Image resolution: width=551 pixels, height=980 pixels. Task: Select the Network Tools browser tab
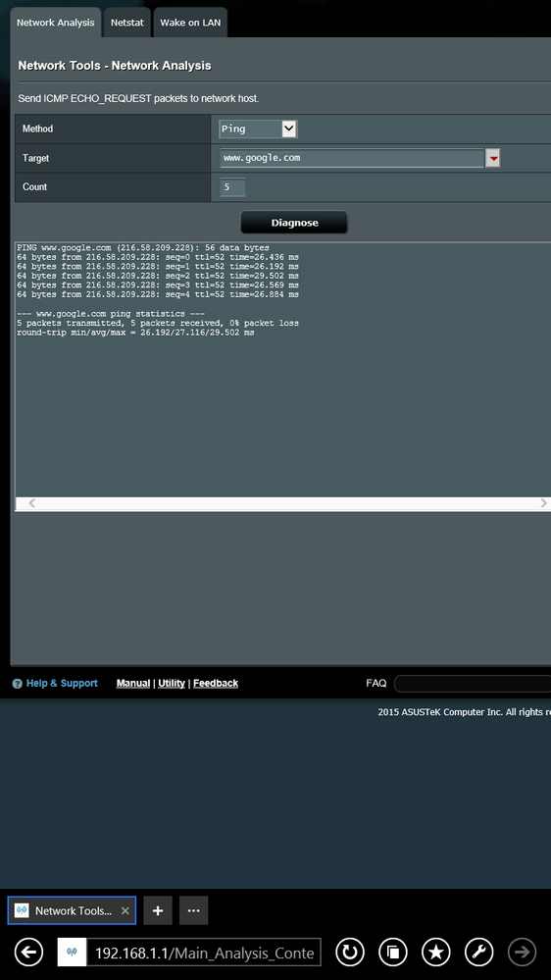(x=72, y=910)
